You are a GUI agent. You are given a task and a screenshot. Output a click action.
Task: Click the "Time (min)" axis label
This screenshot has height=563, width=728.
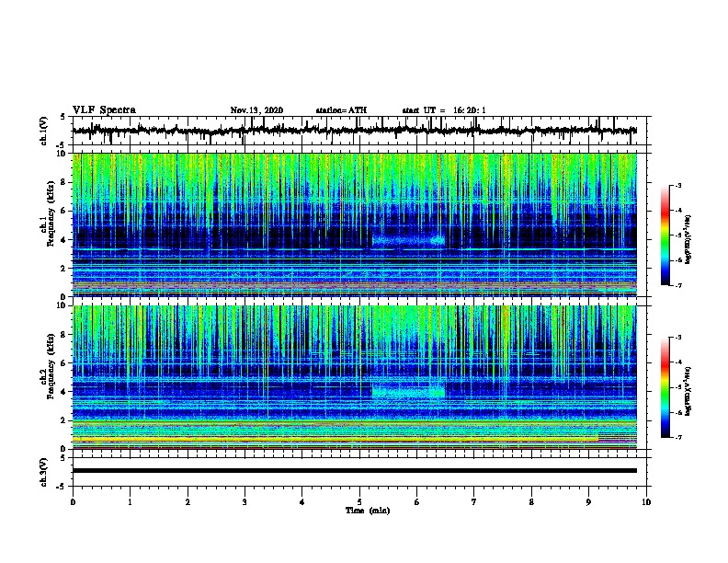pos(368,511)
